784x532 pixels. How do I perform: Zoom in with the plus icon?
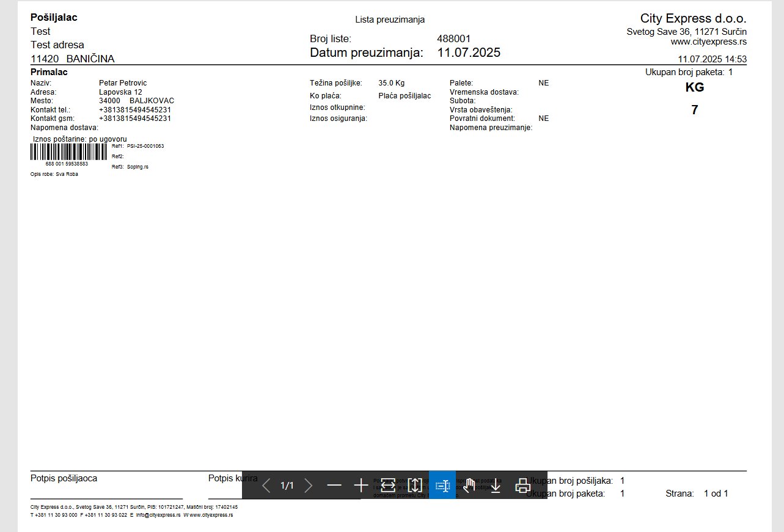point(361,486)
